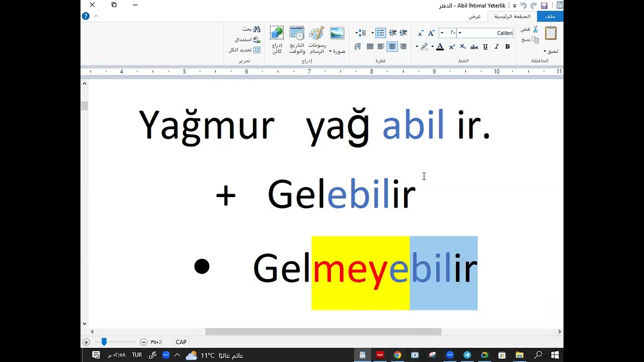
Task: Click Select all (تحديد الكل) button
Action: 245,50
